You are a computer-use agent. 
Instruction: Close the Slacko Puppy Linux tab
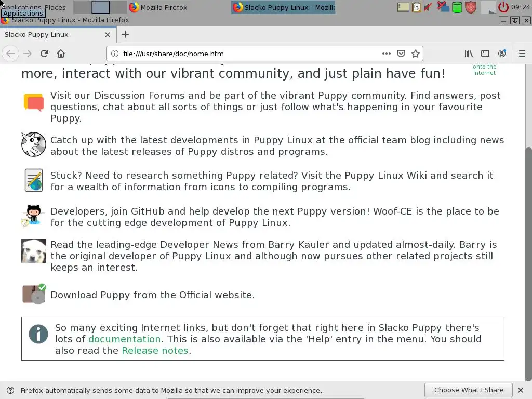tap(107, 35)
